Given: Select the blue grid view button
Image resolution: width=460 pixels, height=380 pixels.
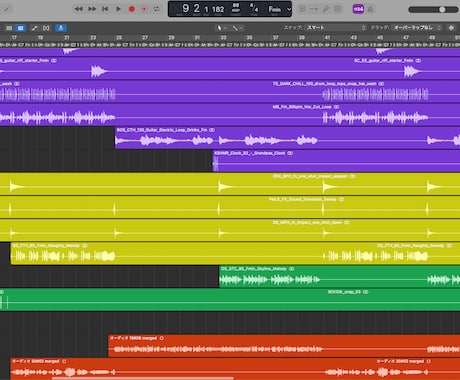Looking at the screenshot, I should [x=21, y=28].
